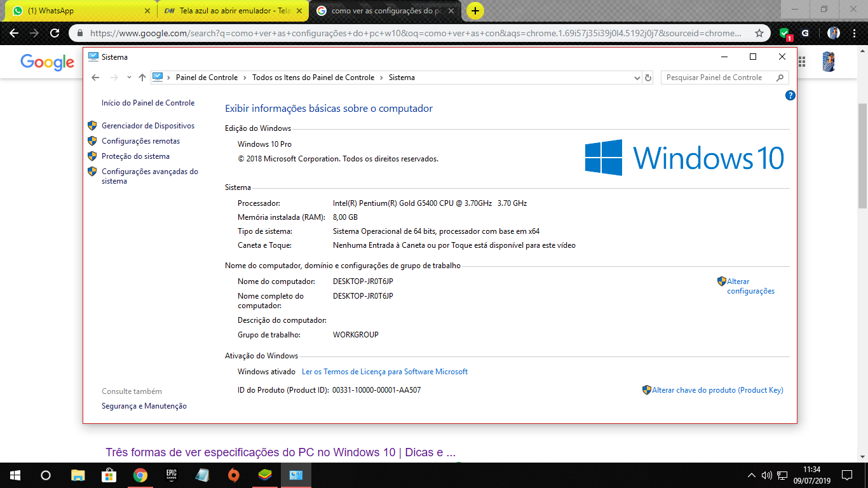Switch to WhatsApp browser tab
Image resolution: width=868 pixels, height=488 pixels.
click(79, 11)
